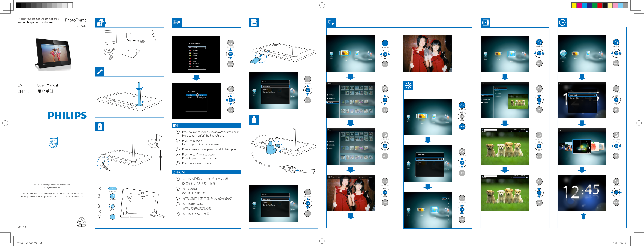Click the MENU button in the button legend

(x=113, y=217)
